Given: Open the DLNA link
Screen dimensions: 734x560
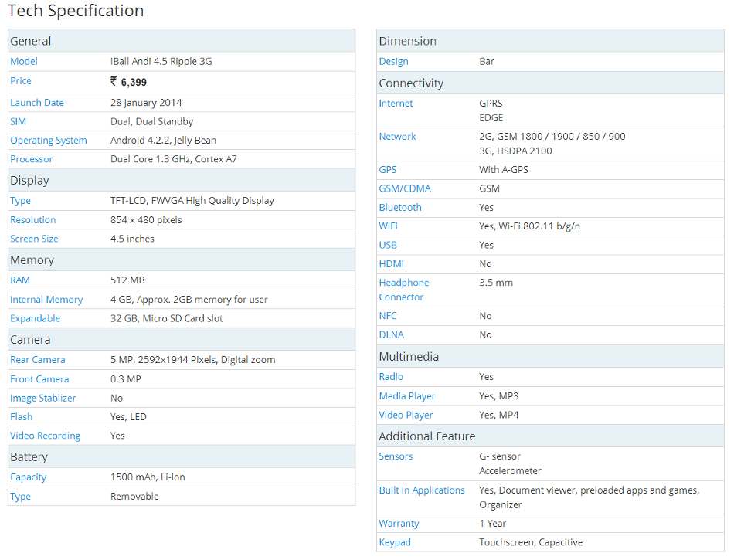Looking at the screenshot, I should [392, 335].
